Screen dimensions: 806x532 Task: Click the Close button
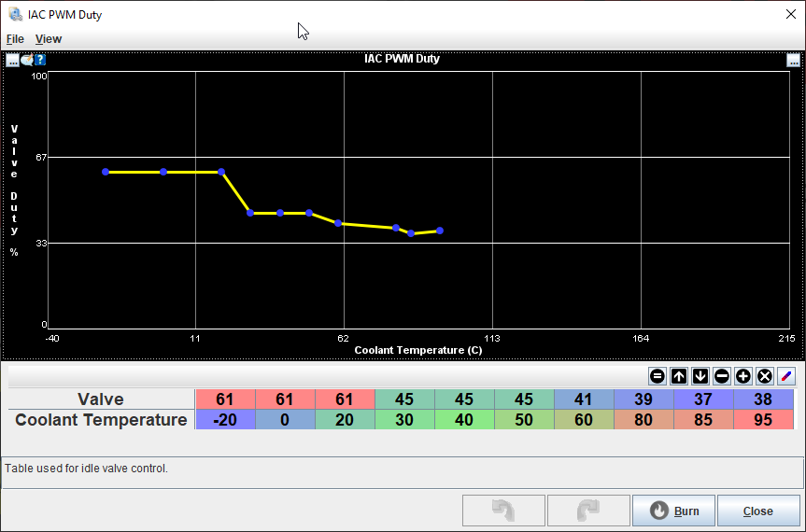click(x=757, y=511)
